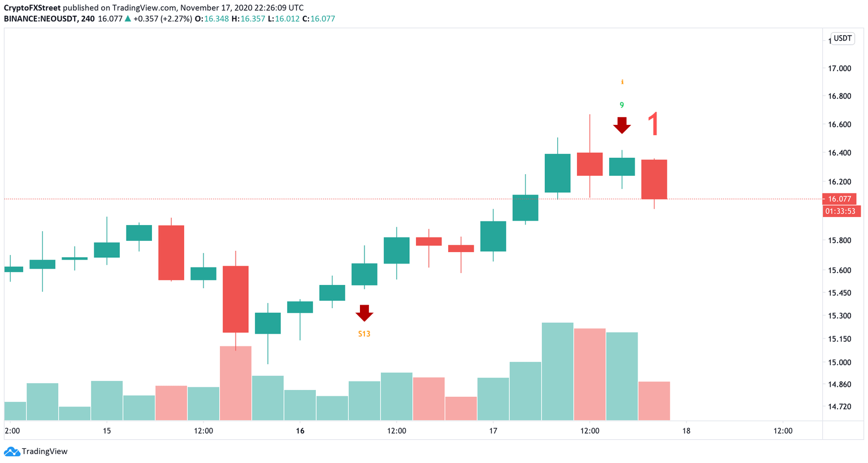The image size is (868, 463).
Task: Click the last red candle at 16.077
Action: tap(654, 179)
